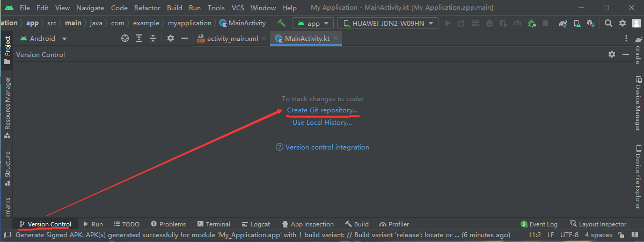This screenshot has width=644, height=242.
Task: Click the inspections face icon in status bar
Action: pyautogui.click(x=634, y=235)
